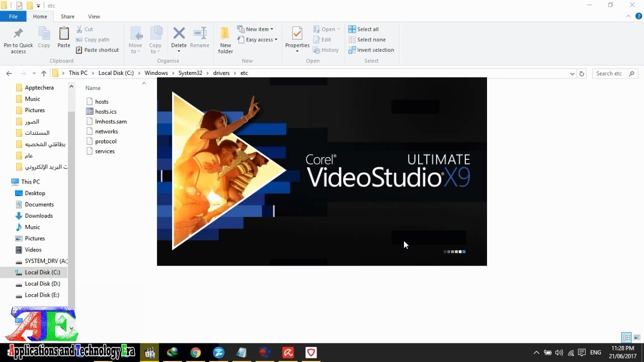Click drivers in the address path

click(221, 73)
